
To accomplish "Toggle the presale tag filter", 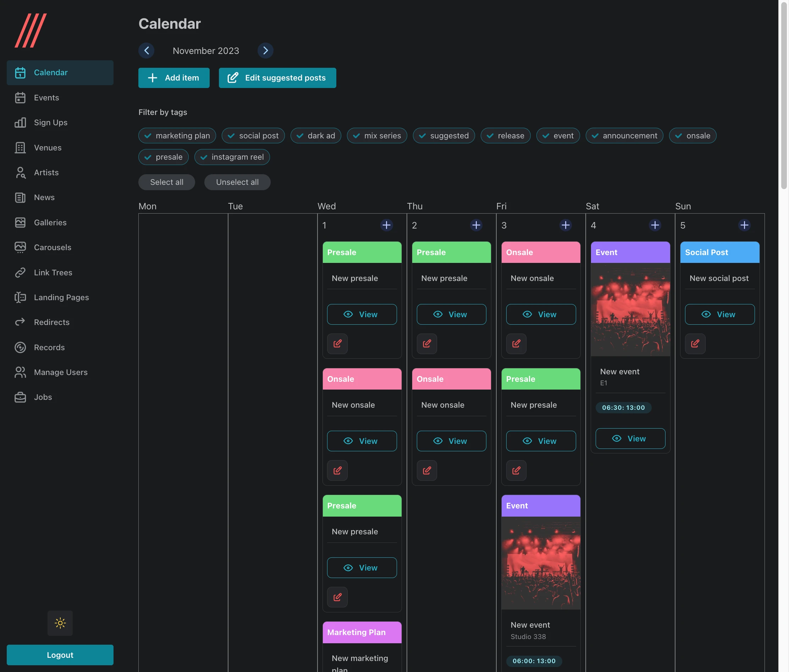I will [x=163, y=157].
